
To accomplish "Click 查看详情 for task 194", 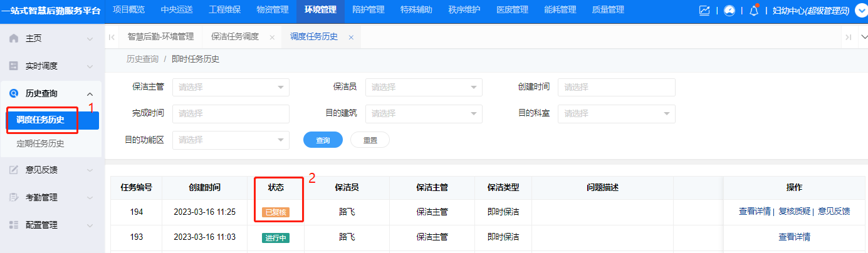I will coord(755,212).
